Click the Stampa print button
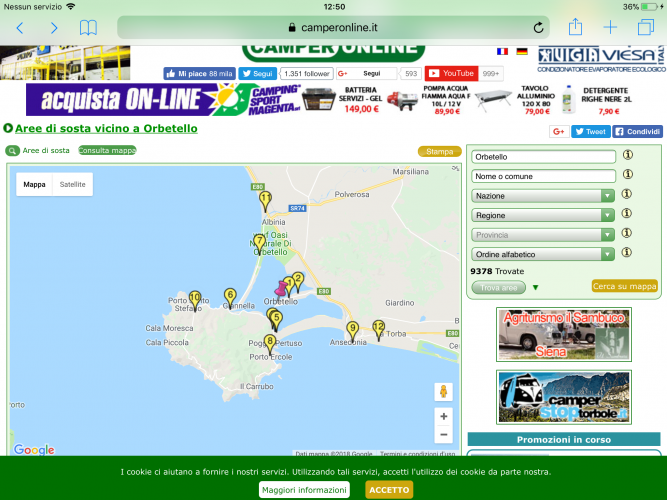Viewport: 667px width, 500px height. point(439,151)
